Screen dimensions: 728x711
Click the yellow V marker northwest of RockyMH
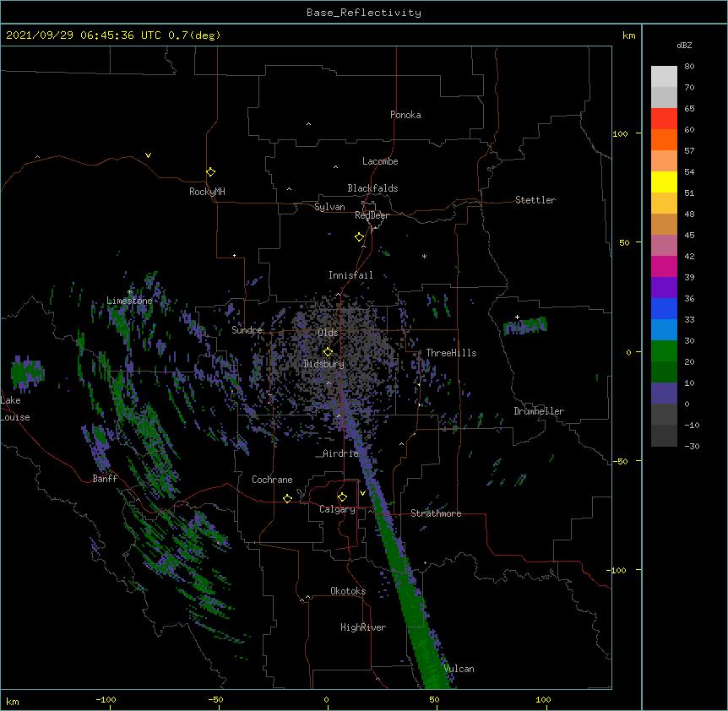[x=148, y=155]
